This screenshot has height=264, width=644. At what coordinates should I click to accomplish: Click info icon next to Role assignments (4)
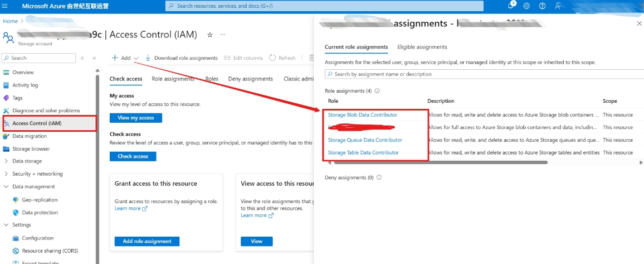coord(377,90)
